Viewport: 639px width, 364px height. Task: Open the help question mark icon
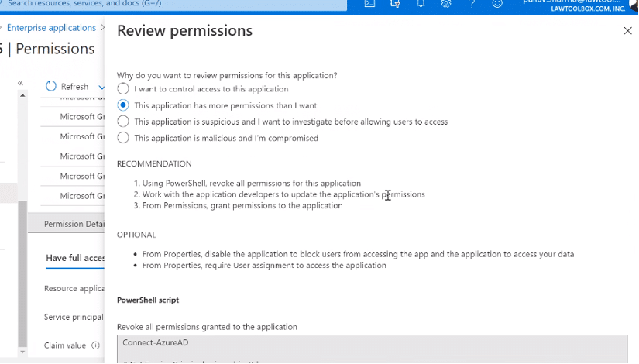tap(472, 4)
